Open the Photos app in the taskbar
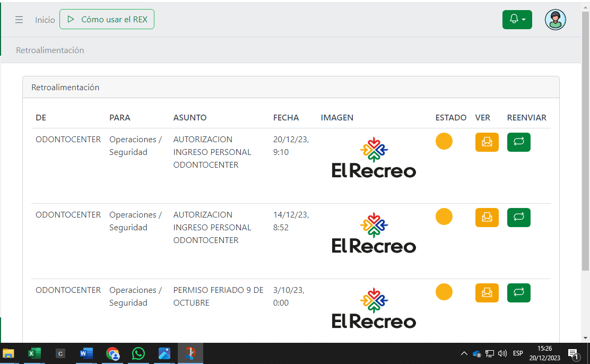The image size is (590, 364). pos(164,353)
